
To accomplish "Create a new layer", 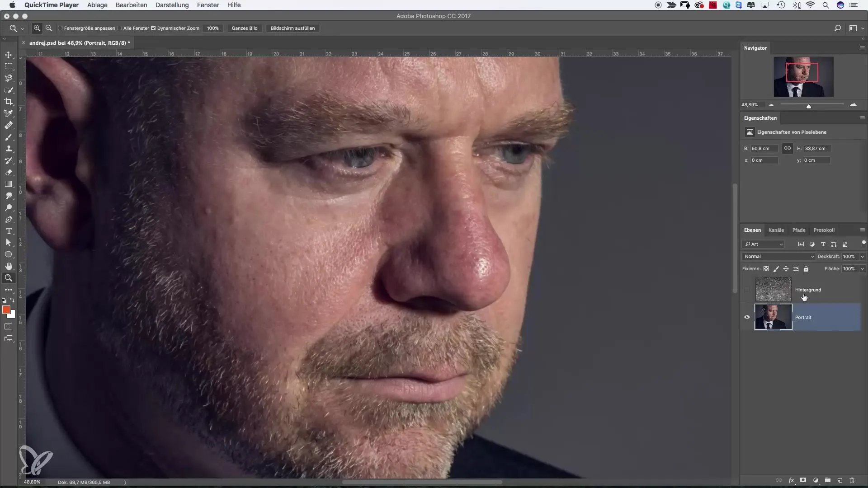I will coord(840,480).
